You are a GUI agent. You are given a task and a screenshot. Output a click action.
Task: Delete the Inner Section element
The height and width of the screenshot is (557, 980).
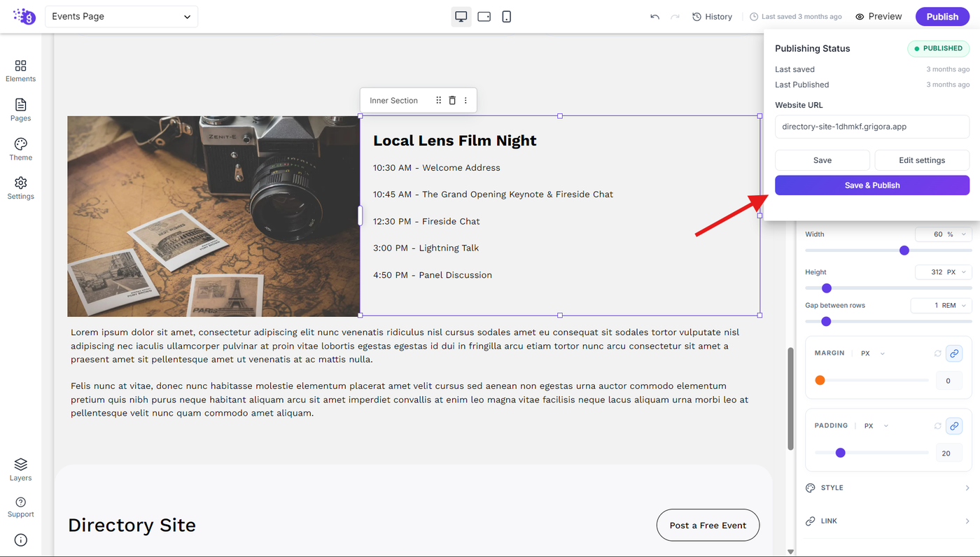point(452,101)
